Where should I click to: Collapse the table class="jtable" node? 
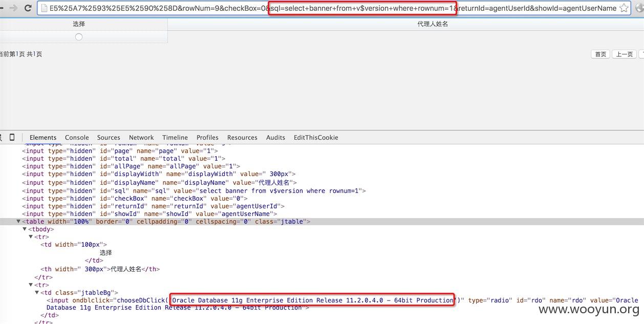coord(18,222)
